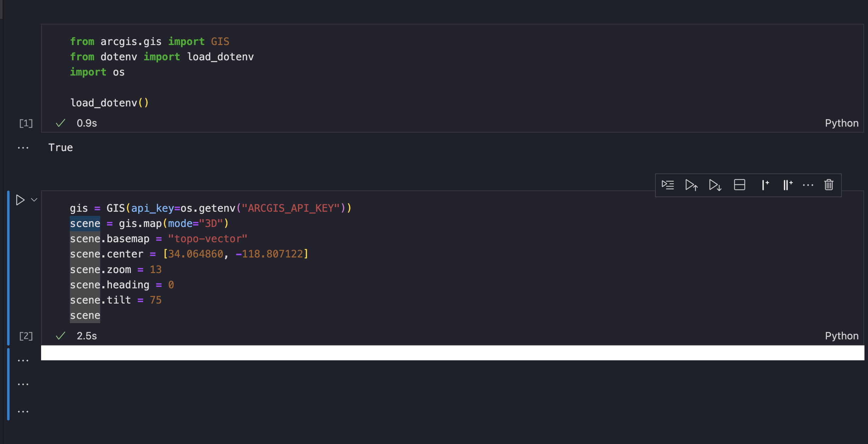
Task: Click the mode="3D" argument
Action: (x=196, y=223)
